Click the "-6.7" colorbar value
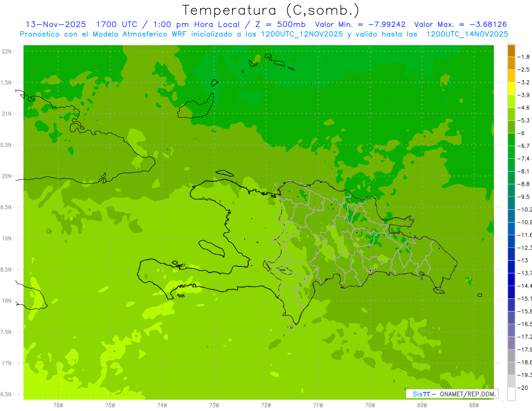The width and height of the screenshot is (532, 411). (x=524, y=146)
